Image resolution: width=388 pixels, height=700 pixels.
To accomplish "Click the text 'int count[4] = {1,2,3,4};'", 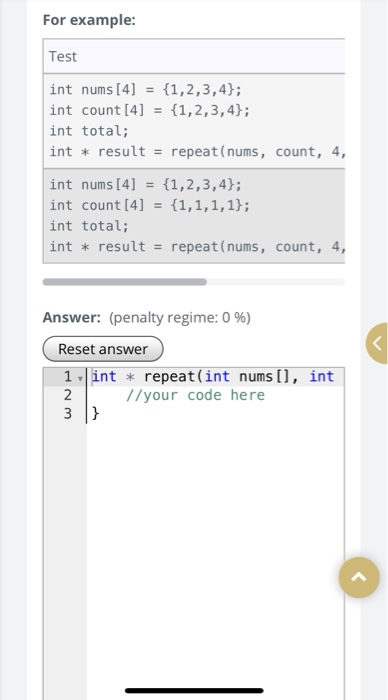I will pos(150,110).
